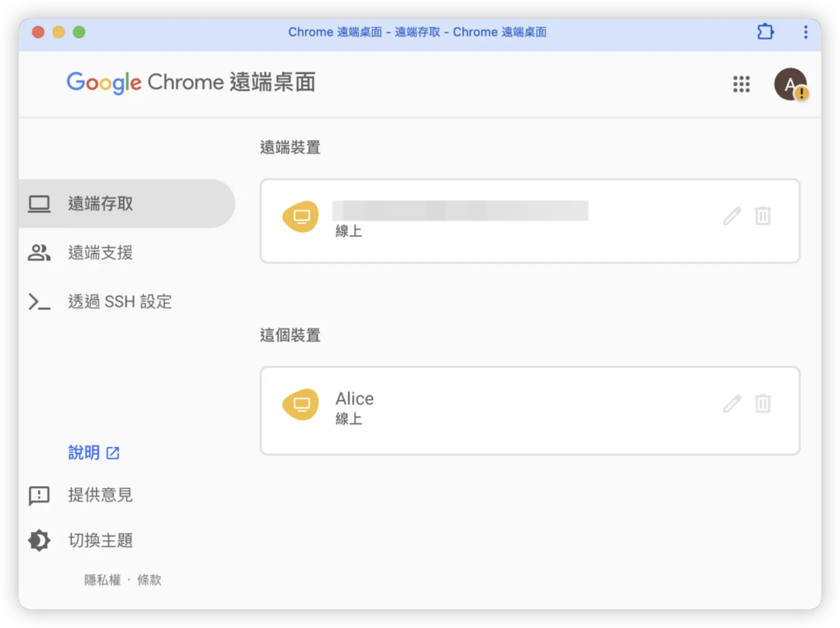Click the laptop icon beside 遠端存取
840x628 pixels.
tap(39, 204)
